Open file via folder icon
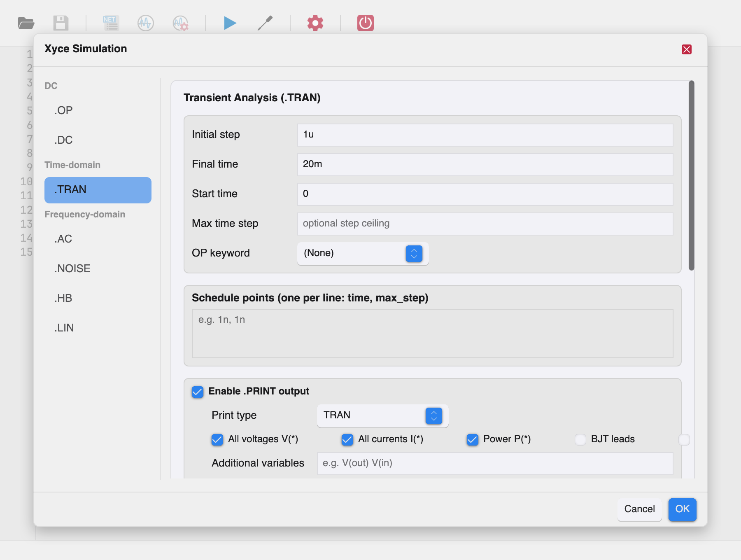The image size is (741, 560). click(26, 23)
